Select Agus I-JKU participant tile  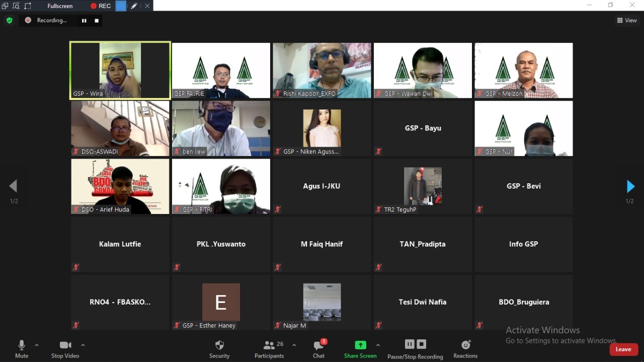coord(322,186)
